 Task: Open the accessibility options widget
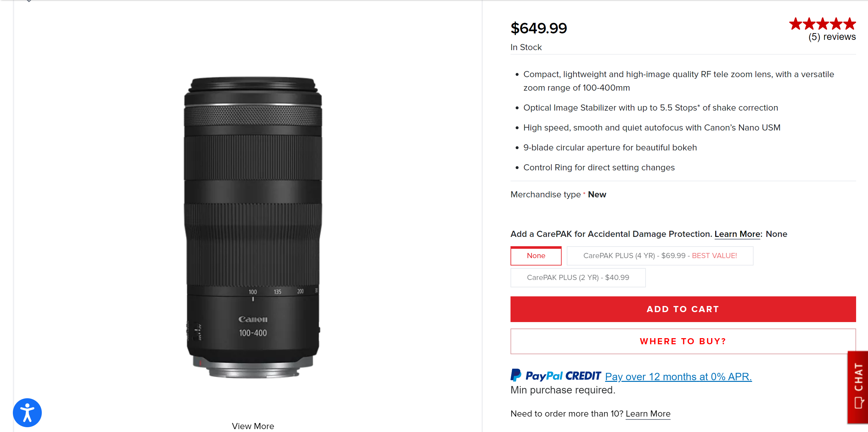[x=28, y=412]
